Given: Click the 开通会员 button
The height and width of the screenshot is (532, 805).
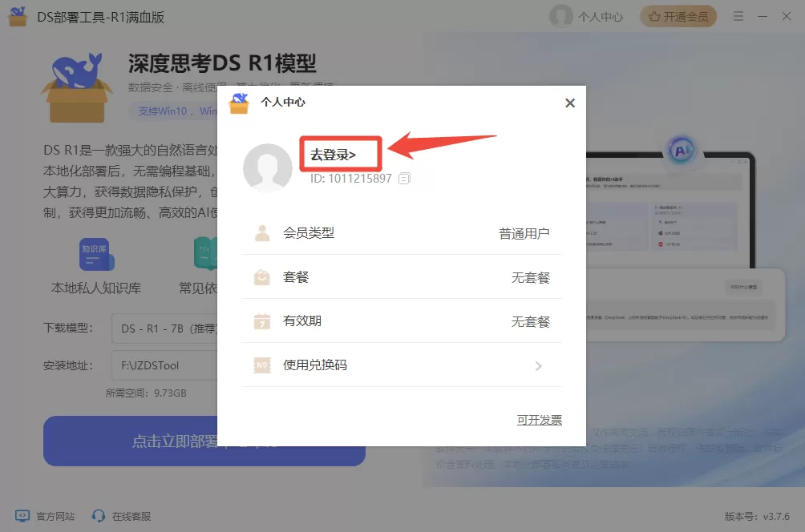Looking at the screenshot, I should (678, 16).
